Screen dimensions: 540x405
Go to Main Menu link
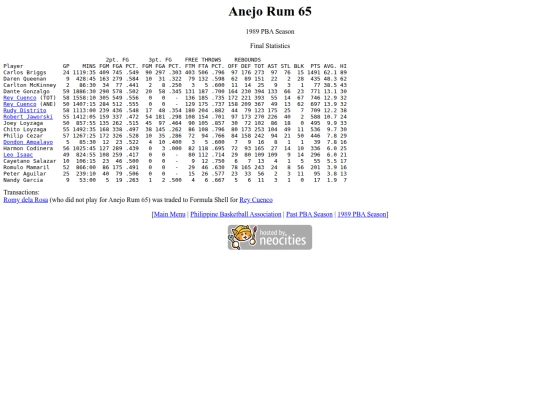[169, 214]
